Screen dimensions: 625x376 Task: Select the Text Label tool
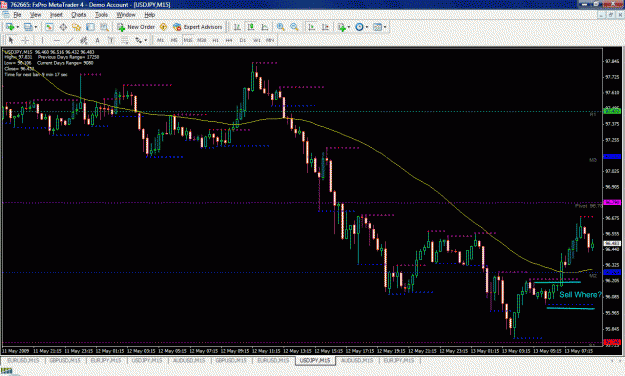(x=111, y=40)
